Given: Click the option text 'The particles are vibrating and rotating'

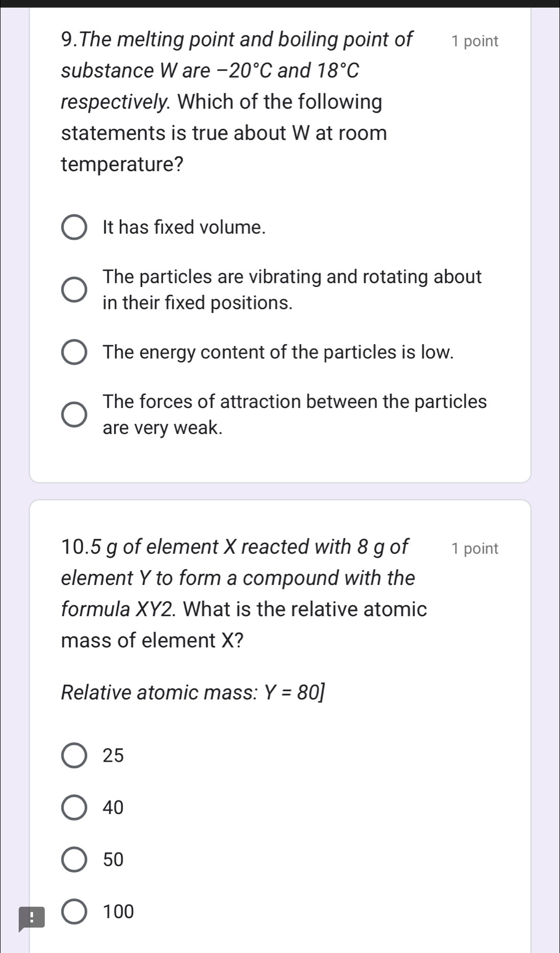Looking at the screenshot, I should click(x=292, y=277).
